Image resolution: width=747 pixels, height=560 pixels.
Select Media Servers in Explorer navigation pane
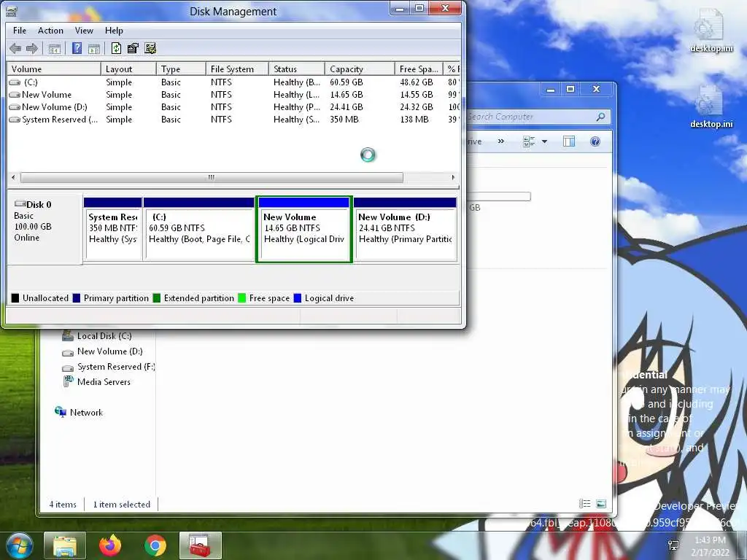(x=97, y=382)
